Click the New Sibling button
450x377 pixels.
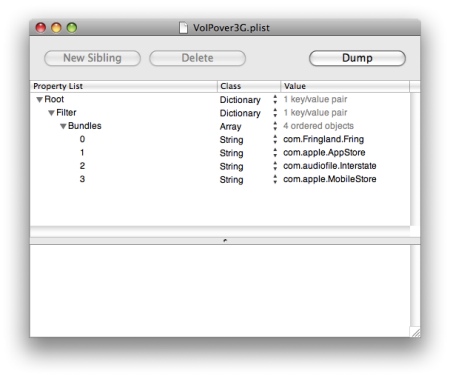92,58
